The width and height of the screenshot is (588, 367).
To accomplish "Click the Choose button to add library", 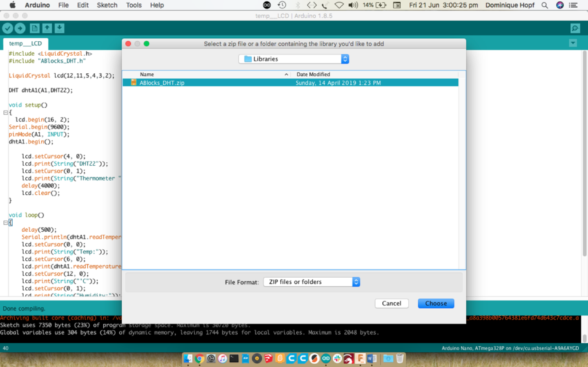I will (x=436, y=303).
